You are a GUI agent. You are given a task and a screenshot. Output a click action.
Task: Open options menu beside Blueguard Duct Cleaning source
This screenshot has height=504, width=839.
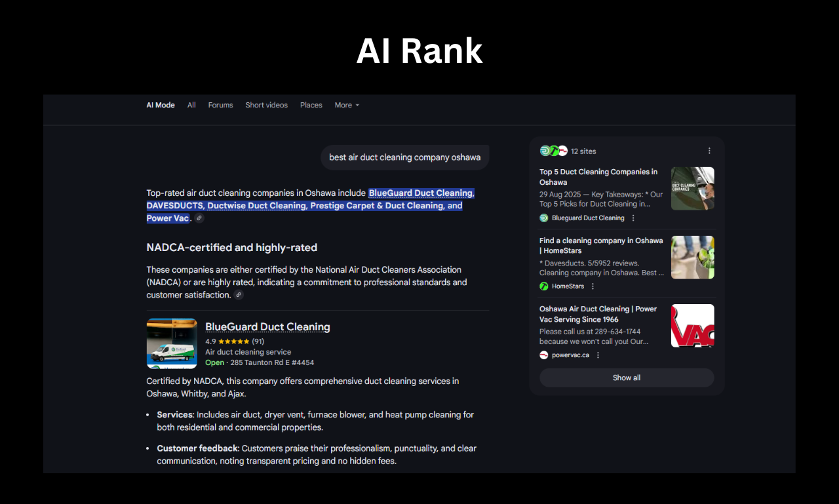click(633, 218)
